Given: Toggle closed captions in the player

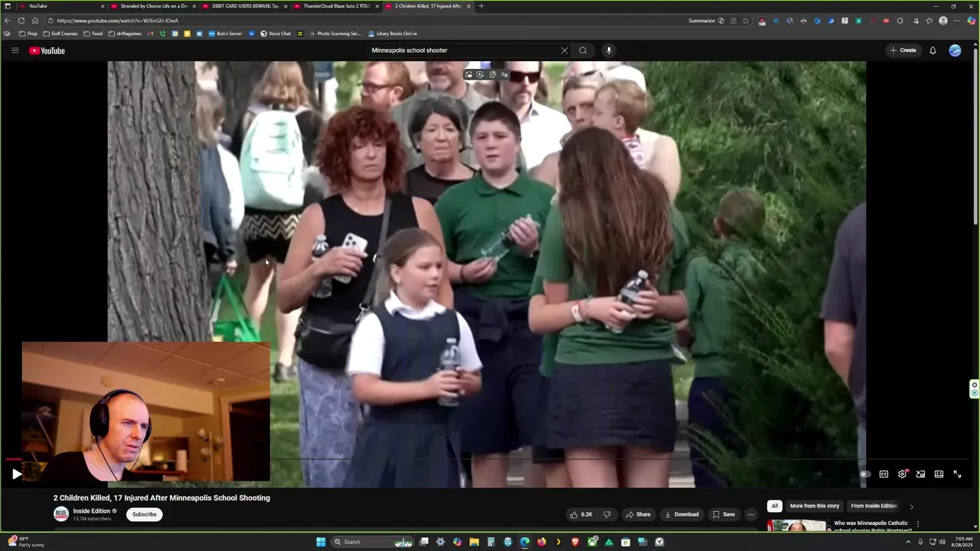Looking at the screenshot, I should coord(884,474).
